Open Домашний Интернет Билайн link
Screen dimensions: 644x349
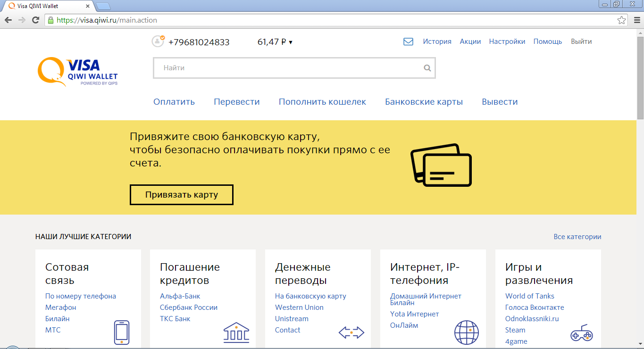click(x=426, y=299)
